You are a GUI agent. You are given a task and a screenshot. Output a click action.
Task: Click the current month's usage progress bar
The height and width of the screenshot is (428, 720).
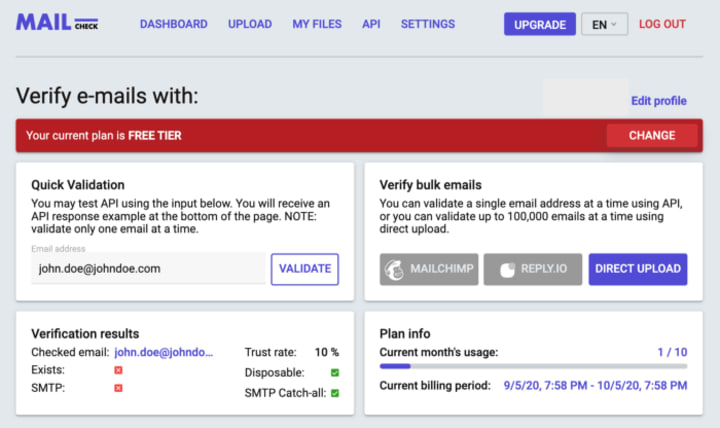(533, 366)
